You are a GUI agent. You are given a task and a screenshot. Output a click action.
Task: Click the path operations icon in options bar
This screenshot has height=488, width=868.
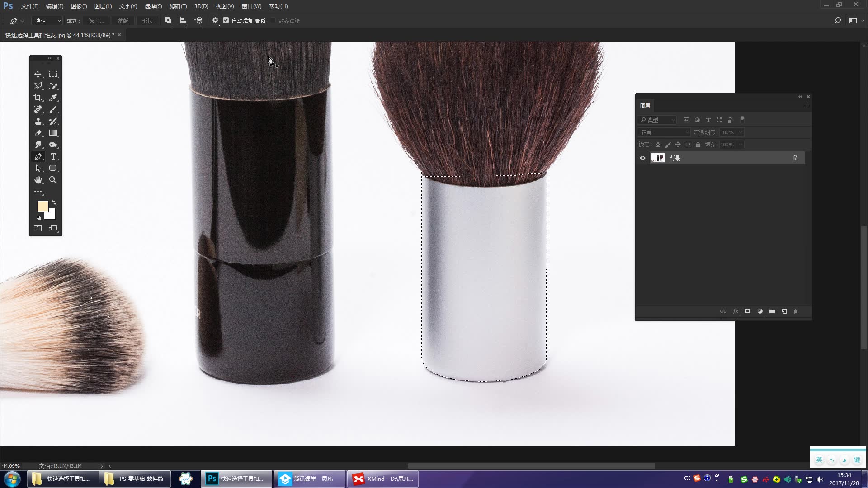(168, 20)
